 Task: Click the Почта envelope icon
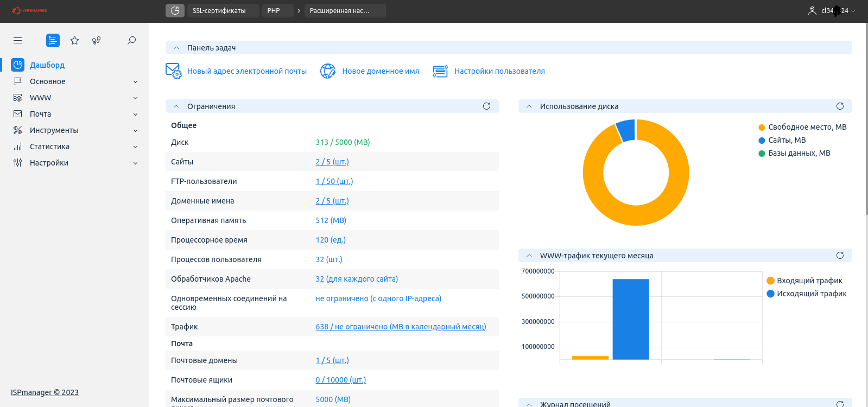(18, 114)
